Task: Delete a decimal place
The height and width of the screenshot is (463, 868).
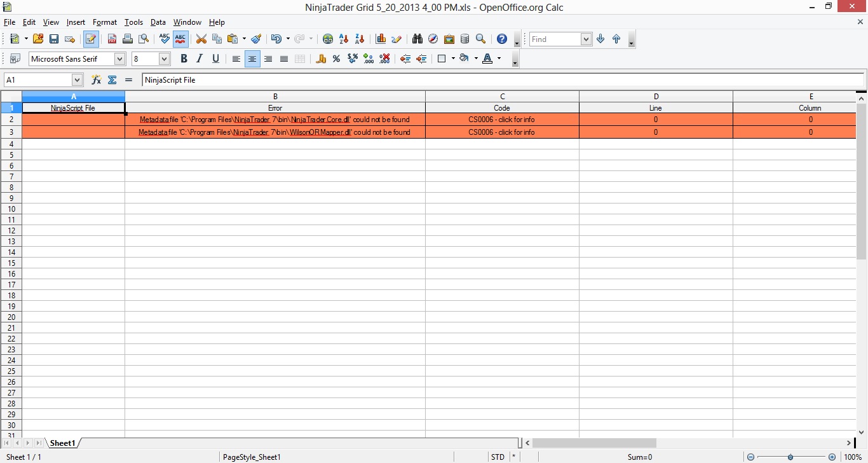Action: tap(384, 59)
